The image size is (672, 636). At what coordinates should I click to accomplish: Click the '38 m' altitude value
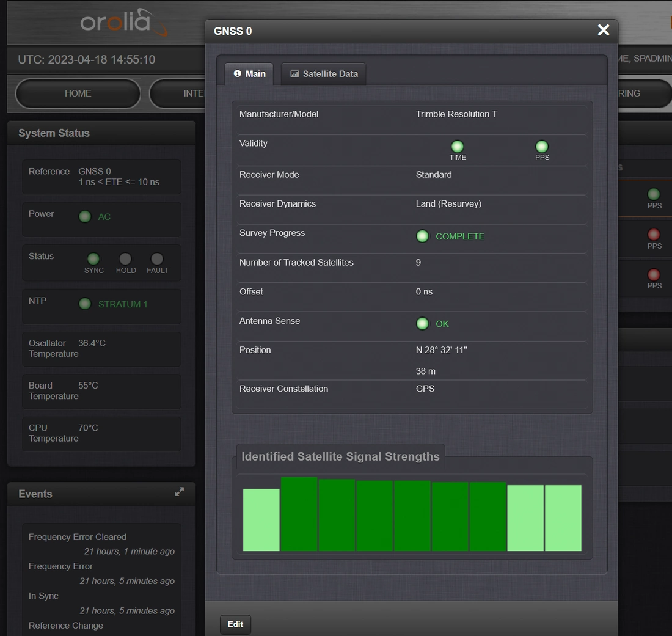pyautogui.click(x=426, y=371)
